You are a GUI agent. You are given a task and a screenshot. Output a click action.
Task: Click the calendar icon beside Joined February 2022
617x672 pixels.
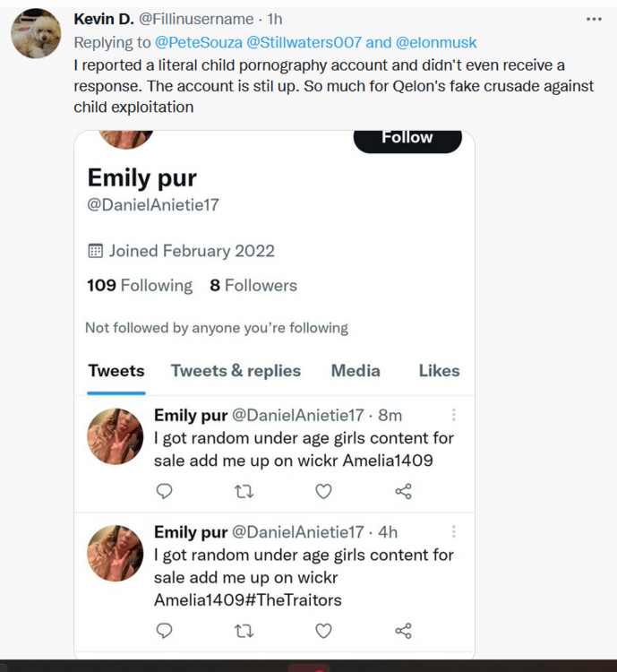(x=95, y=251)
